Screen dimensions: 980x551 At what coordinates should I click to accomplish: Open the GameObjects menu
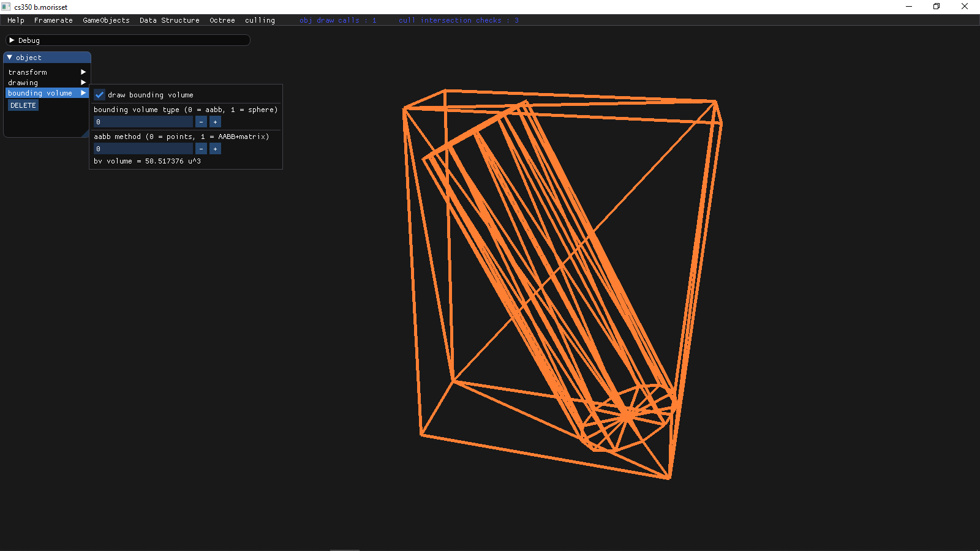click(x=106, y=20)
